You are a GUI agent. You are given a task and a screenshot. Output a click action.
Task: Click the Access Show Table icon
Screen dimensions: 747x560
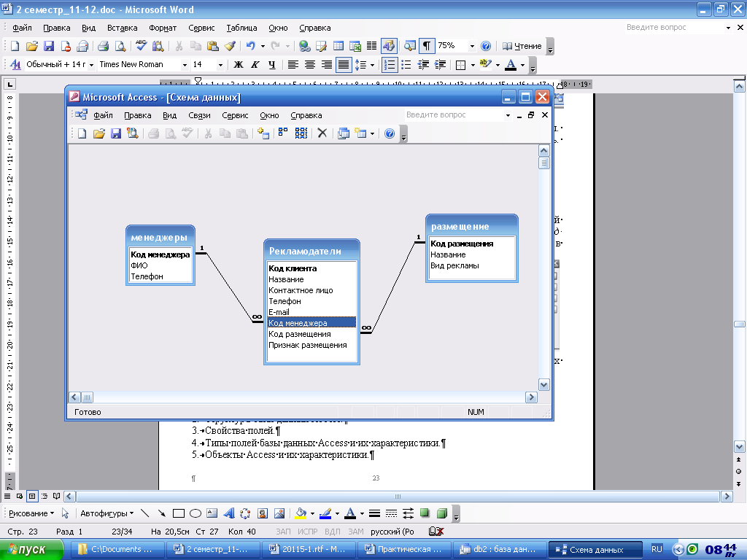click(263, 133)
